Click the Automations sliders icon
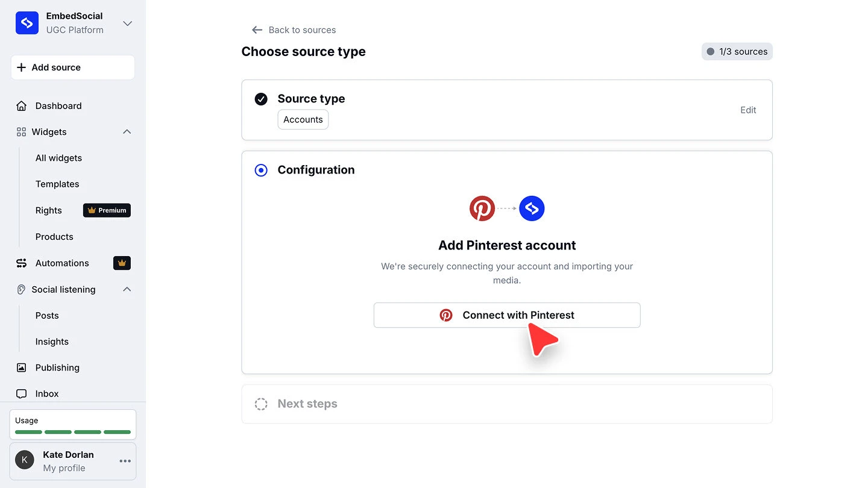 [x=22, y=263]
